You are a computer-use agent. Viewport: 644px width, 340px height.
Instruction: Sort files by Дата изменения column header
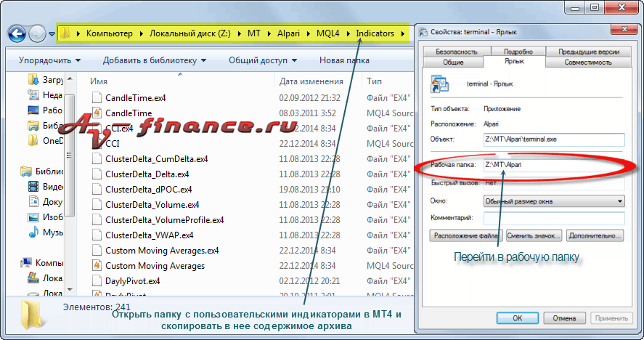click(x=311, y=81)
